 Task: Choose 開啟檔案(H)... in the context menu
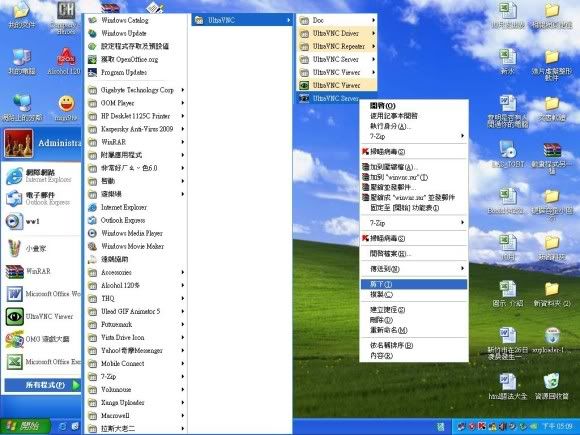(x=414, y=254)
